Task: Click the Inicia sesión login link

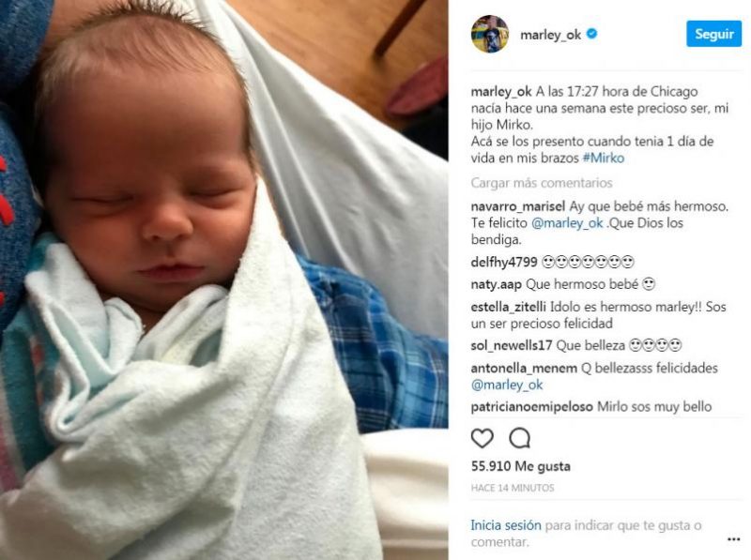Action: tap(506, 525)
